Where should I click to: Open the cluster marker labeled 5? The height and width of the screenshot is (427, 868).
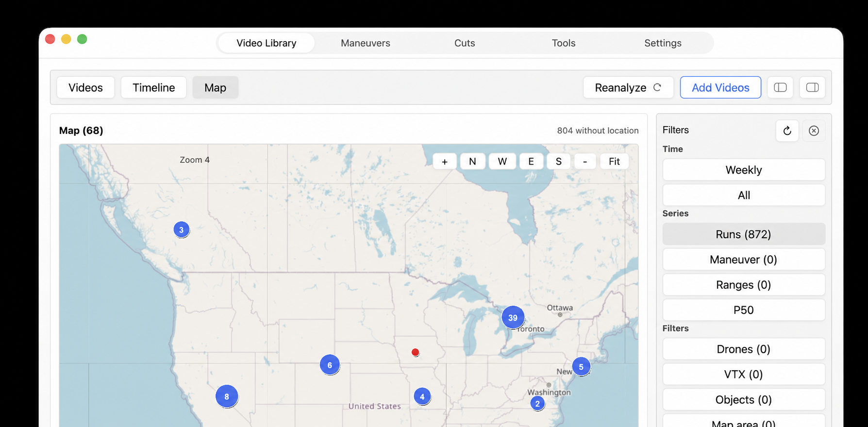[x=581, y=367]
